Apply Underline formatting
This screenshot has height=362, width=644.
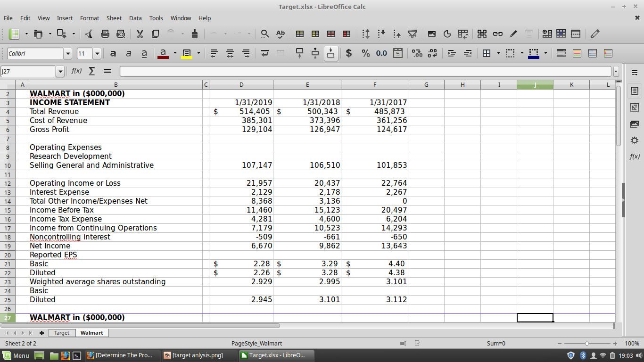click(x=144, y=53)
